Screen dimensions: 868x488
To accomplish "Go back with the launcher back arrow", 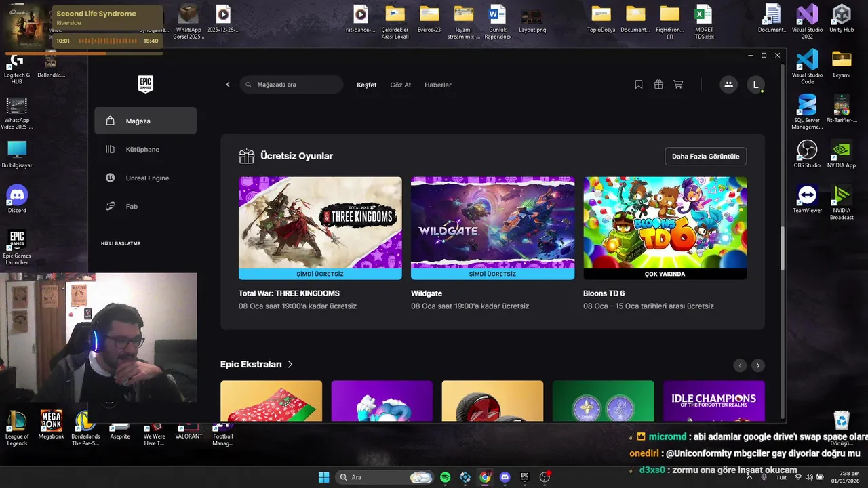I will click(228, 85).
